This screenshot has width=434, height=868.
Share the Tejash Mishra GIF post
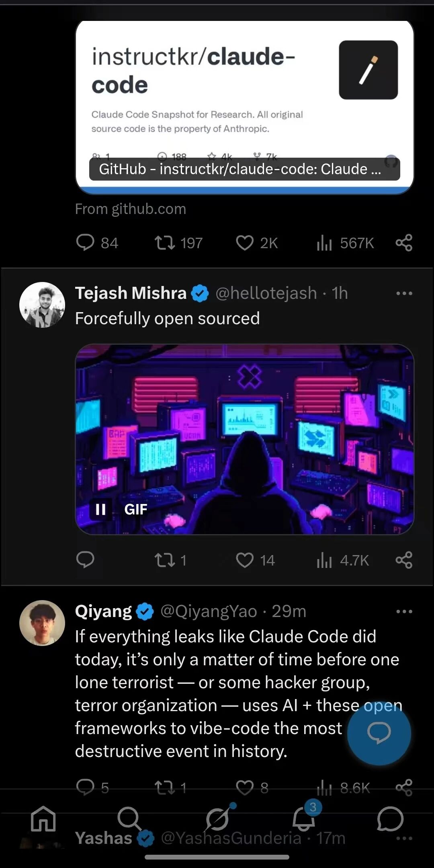pos(404,560)
